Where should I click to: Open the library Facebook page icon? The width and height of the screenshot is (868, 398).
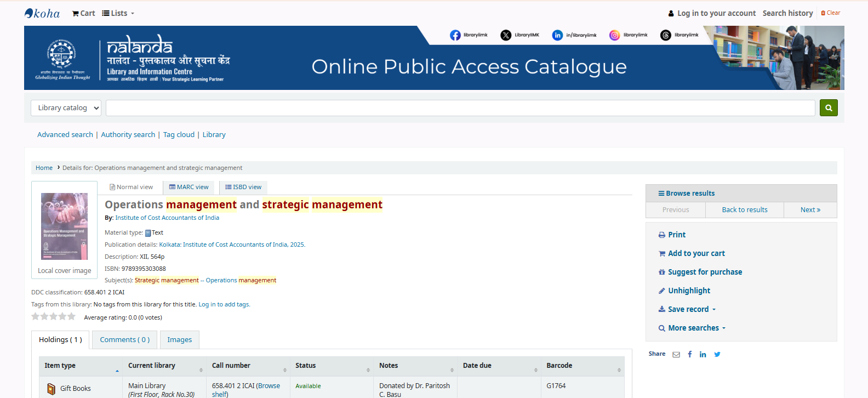[x=455, y=35]
